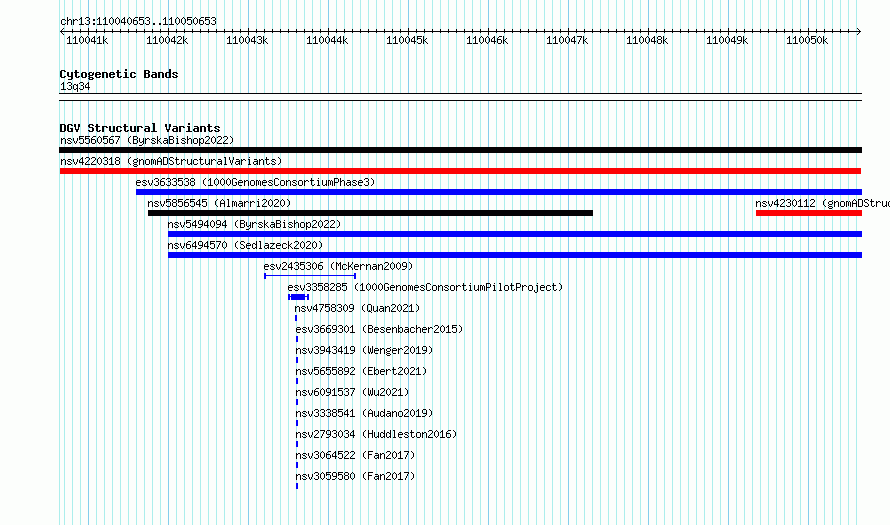This screenshot has width=890, height=525.
Task: Select the short red nsv4230112 bar
Action: (809, 213)
